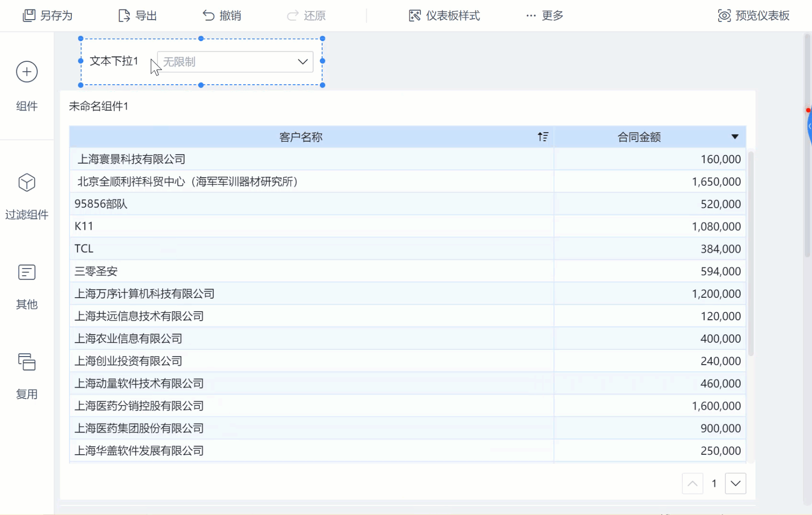This screenshot has height=515, width=812.
Task: Click the amount value 160,000
Action: tap(721, 159)
